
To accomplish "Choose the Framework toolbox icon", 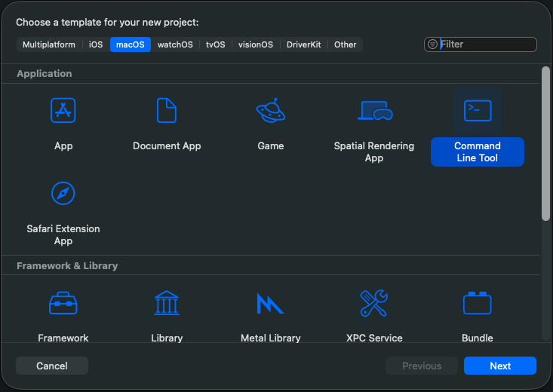I will tap(63, 303).
